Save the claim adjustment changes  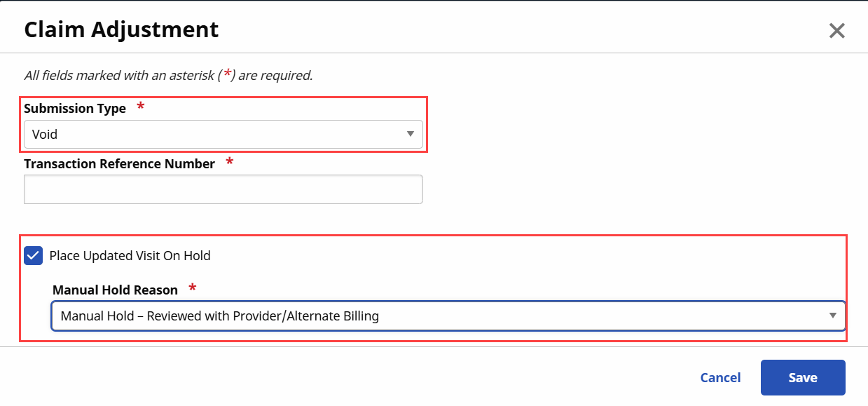click(x=803, y=377)
